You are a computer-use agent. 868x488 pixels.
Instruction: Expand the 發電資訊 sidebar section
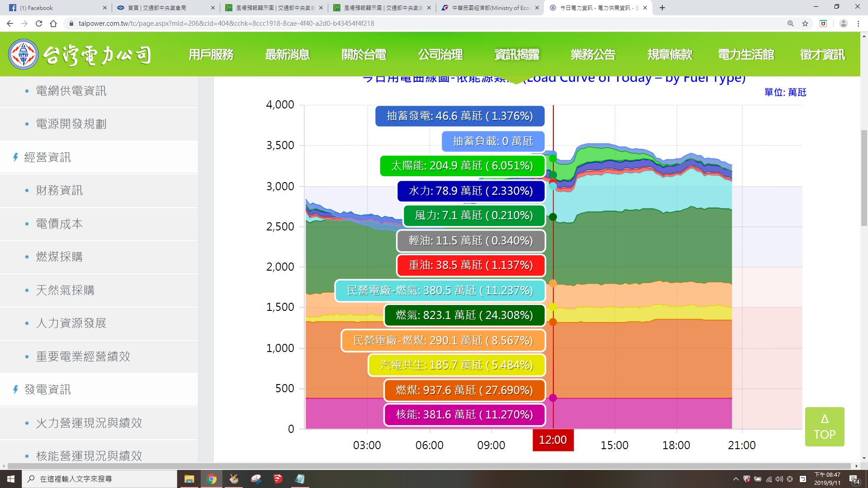(47, 389)
